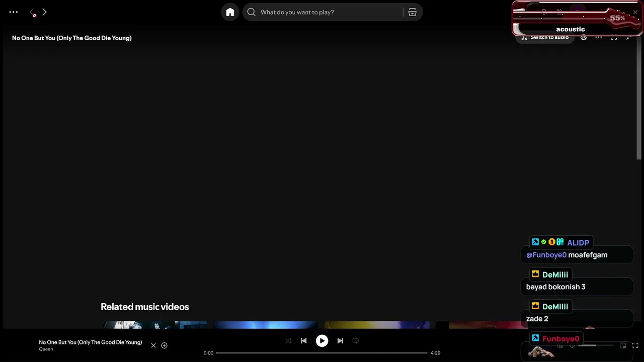The height and width of the screenshot is (362, 644).
Task: Go forward with the right arrow
Action: (44, 12)
